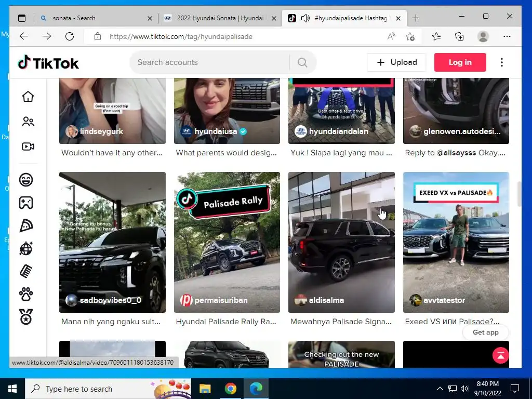Open the 'Checking out the new PALISADE' video

(x=341, y=354)
